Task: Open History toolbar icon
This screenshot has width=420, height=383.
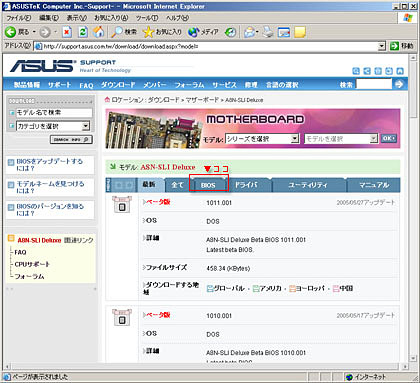Action: coord(230,32)
